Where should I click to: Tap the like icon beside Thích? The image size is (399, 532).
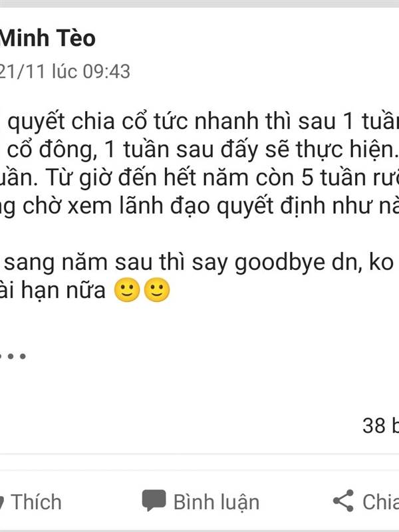click(2, 502)
